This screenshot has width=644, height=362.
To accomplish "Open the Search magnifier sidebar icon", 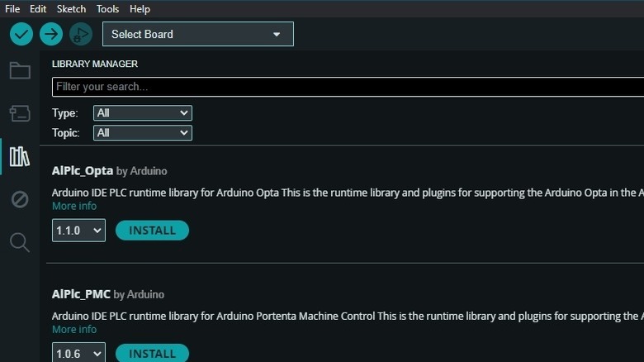I will click(x=20, y=242).
